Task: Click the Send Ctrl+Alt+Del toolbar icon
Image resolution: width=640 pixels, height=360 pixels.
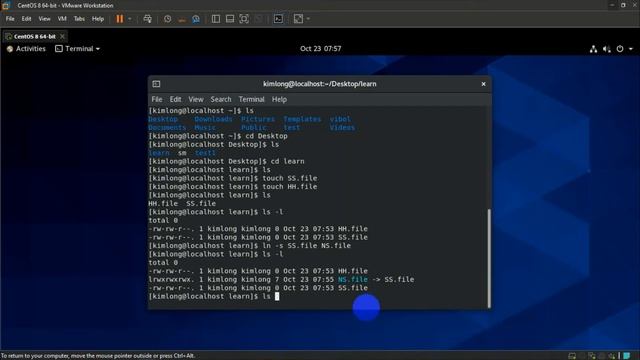Action: (148, 19)
